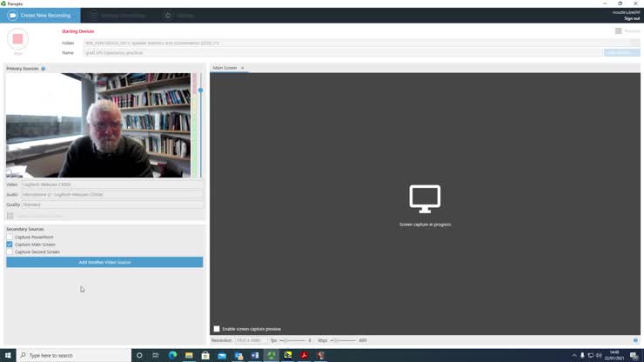This screenshot has height=362, width=644.
Task: Stop the recording with the red stop button
Action: coord(17,39)
